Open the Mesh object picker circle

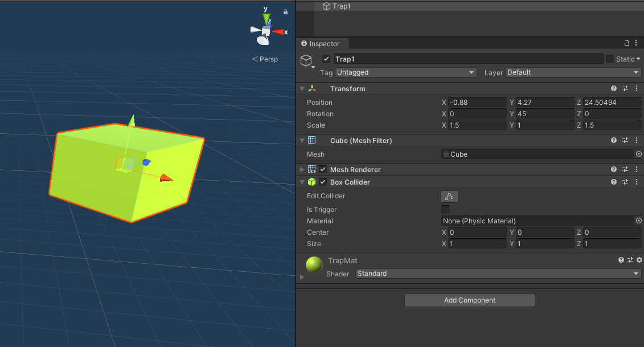tap(638, 154)
